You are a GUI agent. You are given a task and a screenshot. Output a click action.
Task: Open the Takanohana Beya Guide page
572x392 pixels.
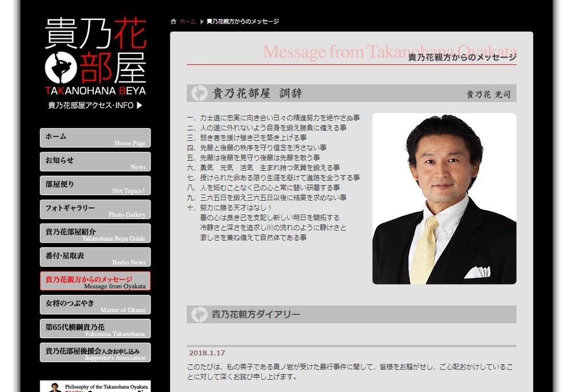click(95, 233)
